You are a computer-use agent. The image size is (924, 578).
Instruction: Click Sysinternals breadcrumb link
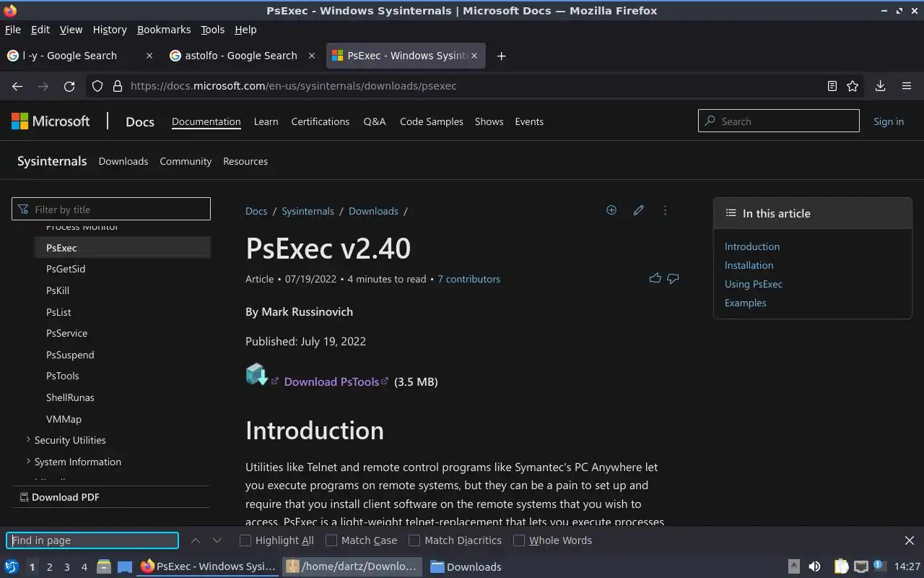pos(308,211)
